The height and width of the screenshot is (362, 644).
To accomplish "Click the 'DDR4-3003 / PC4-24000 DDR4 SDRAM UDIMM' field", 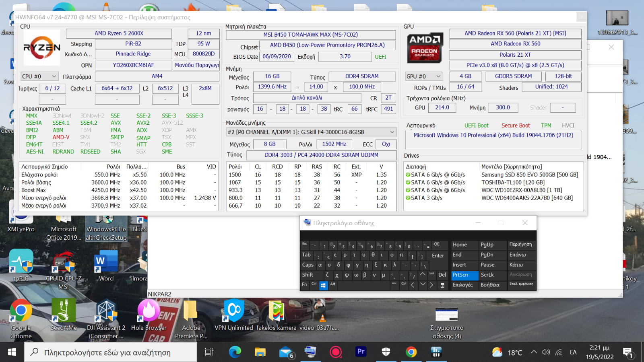I will [321, 155].
